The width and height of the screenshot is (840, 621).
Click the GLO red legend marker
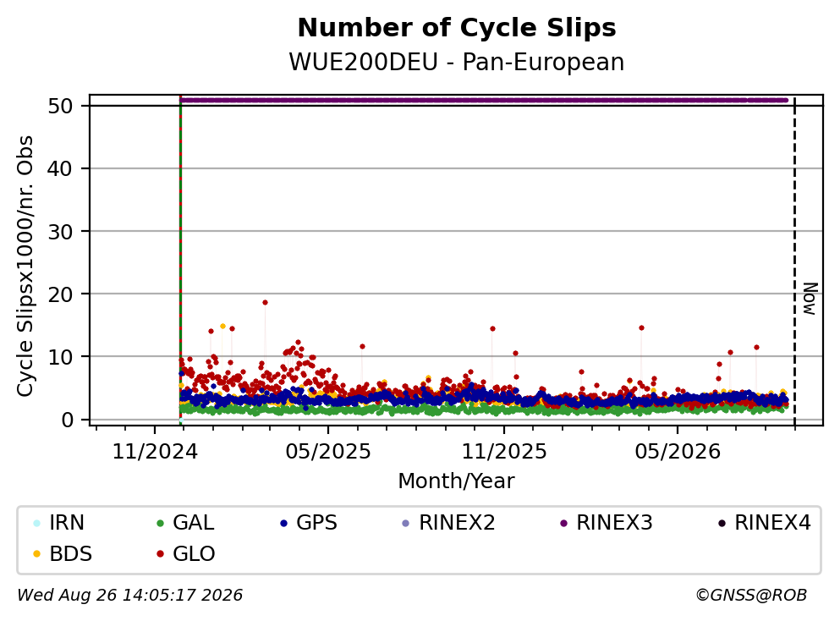coord(160,554)
